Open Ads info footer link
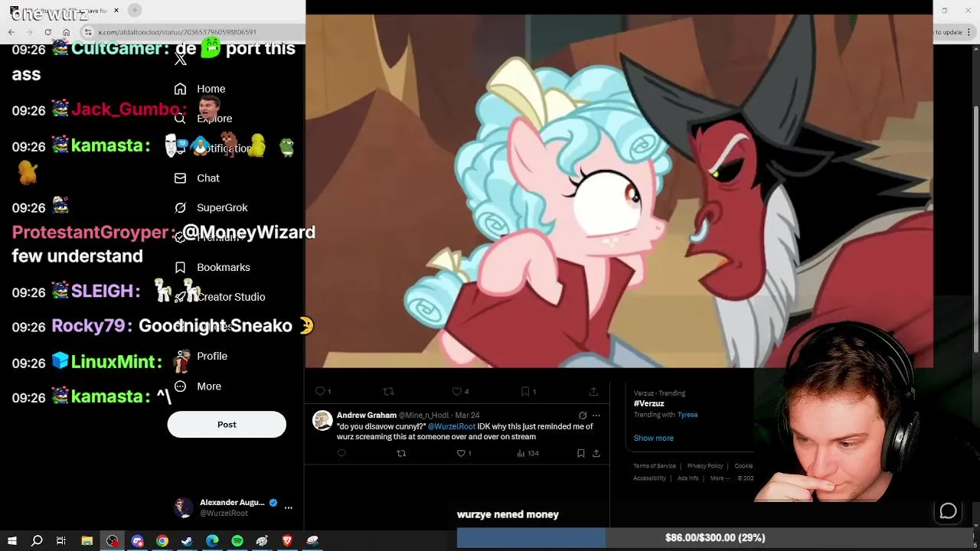The width and height of the screenshot is (980, 551). (688, 478)
